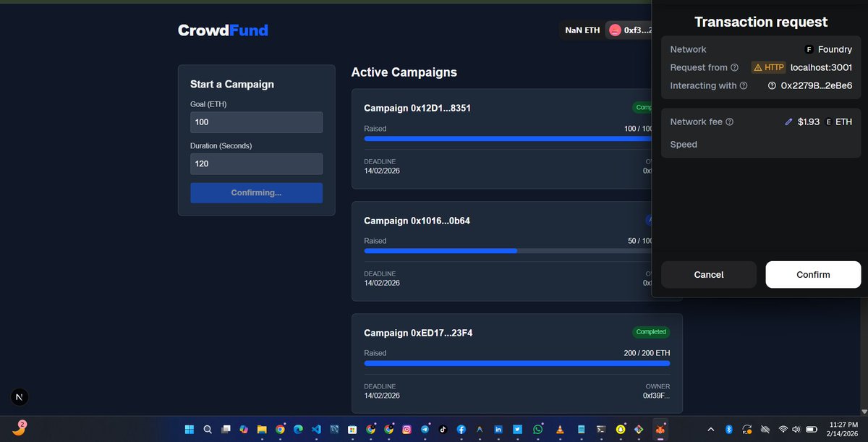Select Campaign 0xED17...23F4 title
The image size is (868, 442).
click(x=418, y=333)
